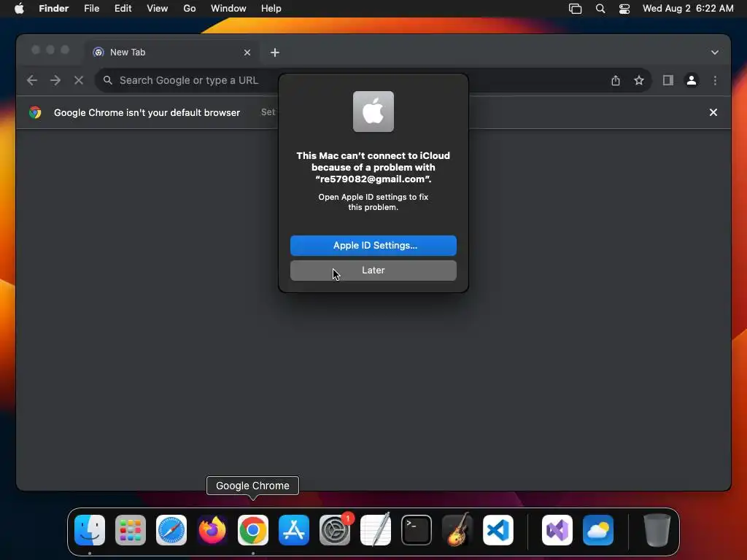Toggle Chrome's side panel
This screenshot has width=747, height=560.
pos(668,80)
